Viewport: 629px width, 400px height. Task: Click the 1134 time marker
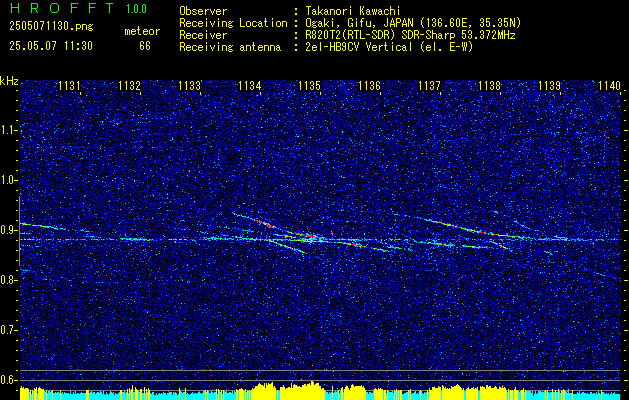point(250,86)
